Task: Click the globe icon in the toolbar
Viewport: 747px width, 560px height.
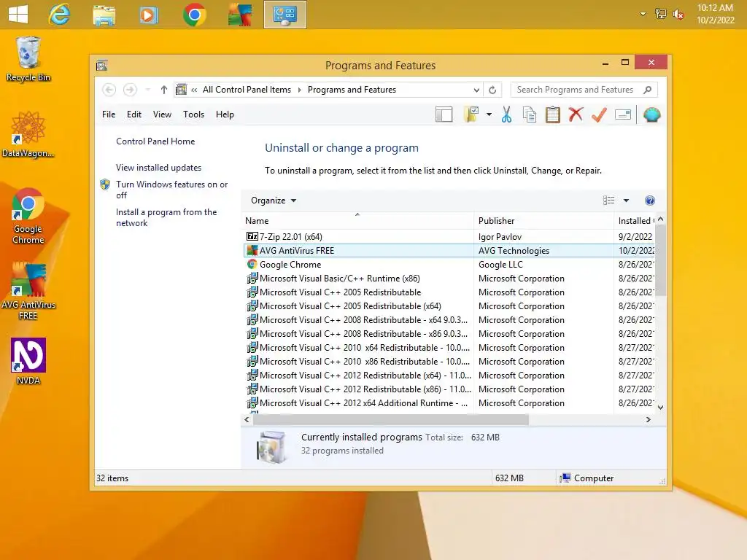Action: click(651, 114)
